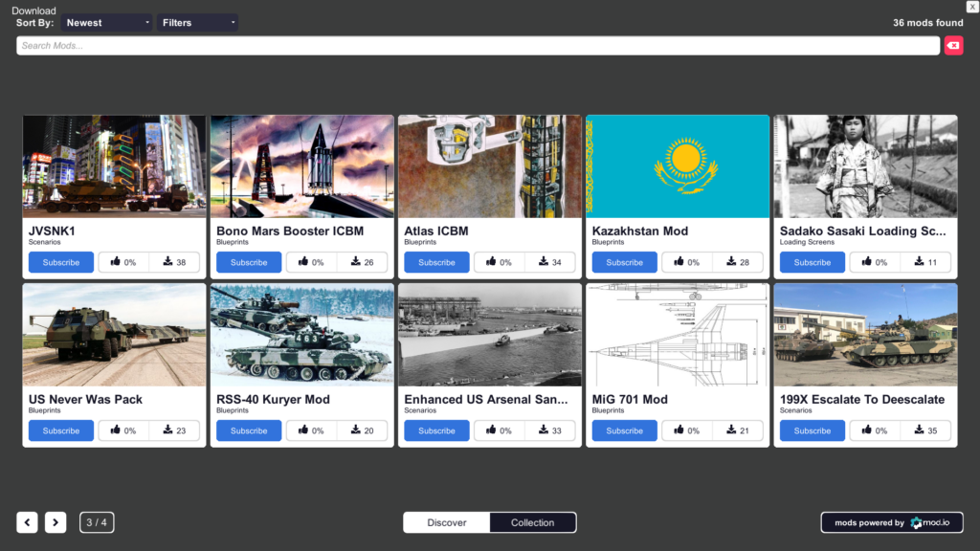Click the red clear search icon
980x551 pixels.
[x=953, y=46]
